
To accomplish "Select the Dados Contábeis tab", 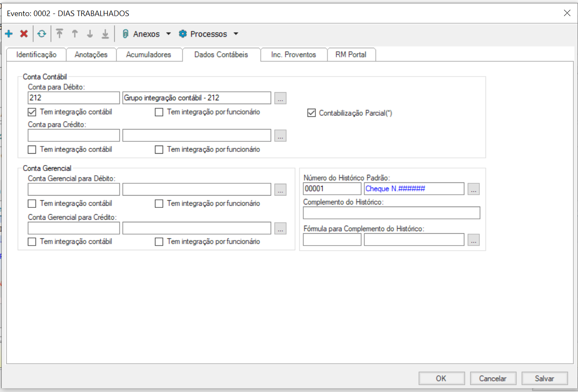I will pyautogui.click(x=221, y=55).
